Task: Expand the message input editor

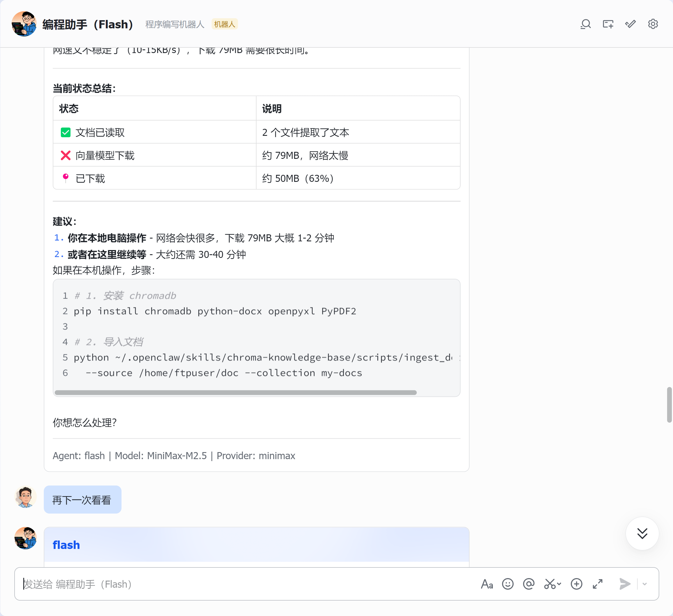Action: (598, 584)
